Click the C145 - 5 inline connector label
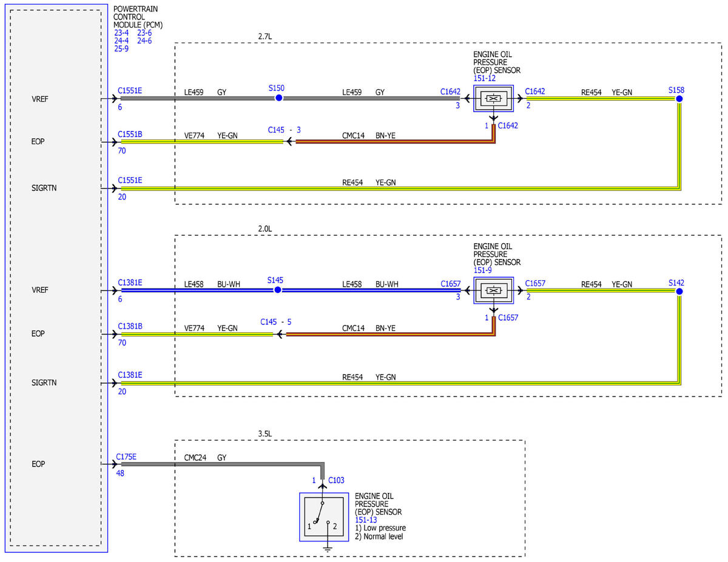728x562 pixels. pyautogui.click(x=276, y=322)
